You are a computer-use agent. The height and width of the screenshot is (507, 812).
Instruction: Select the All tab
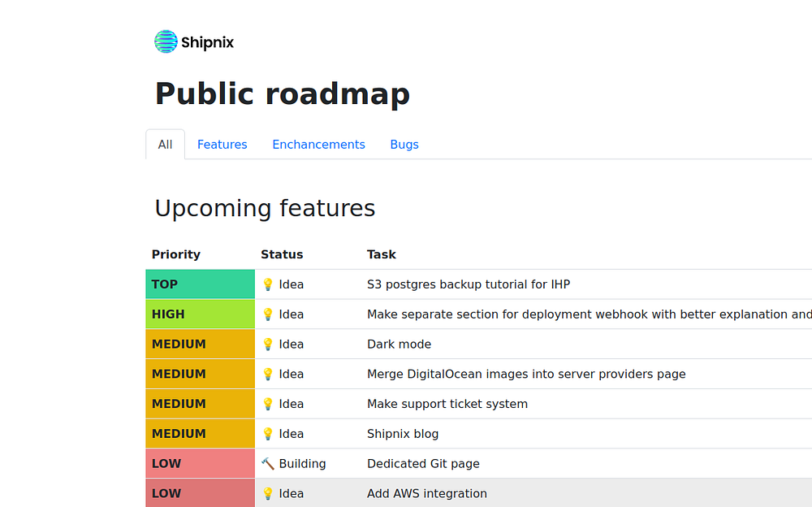[165, 145]
